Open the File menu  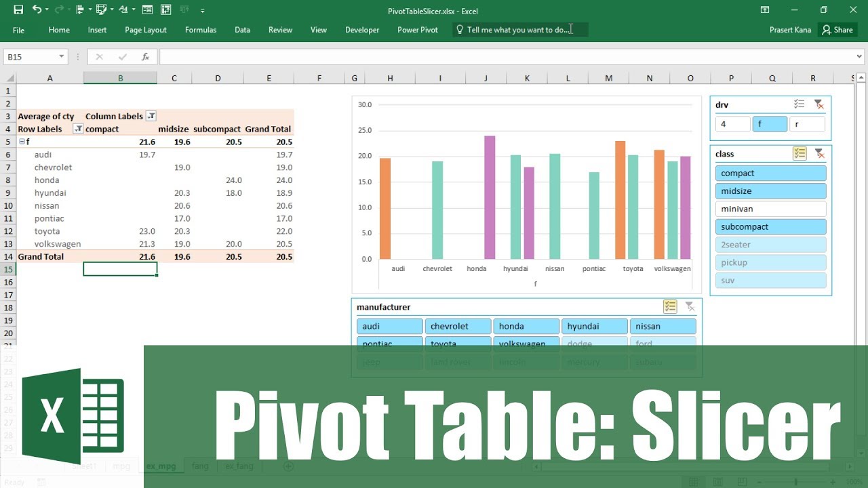18,30
